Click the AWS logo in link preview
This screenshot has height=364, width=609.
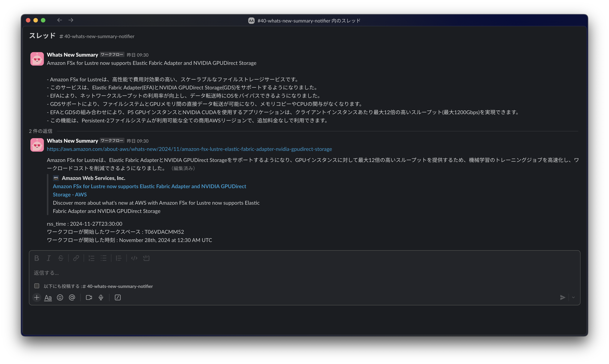(x=56, y=178)
